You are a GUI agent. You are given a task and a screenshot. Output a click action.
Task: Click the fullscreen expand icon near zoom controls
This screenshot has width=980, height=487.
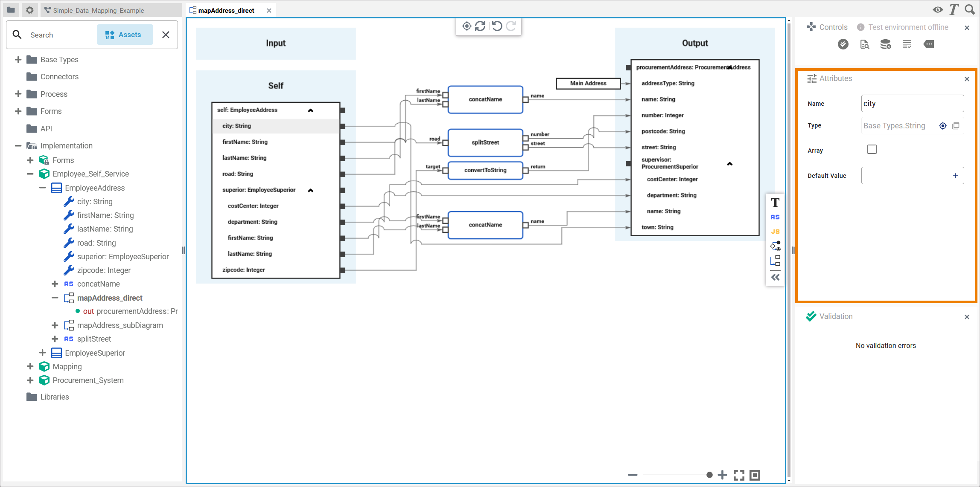point(739,475)
